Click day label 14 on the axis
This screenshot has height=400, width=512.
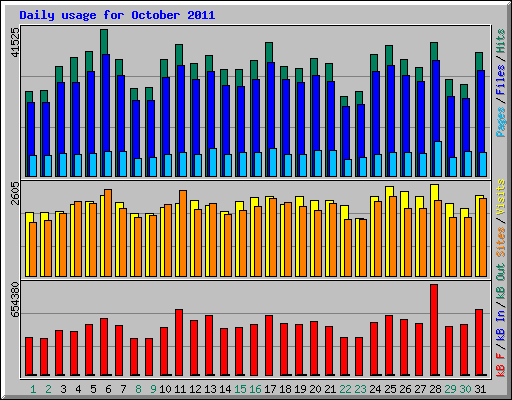tap(225, 389)
